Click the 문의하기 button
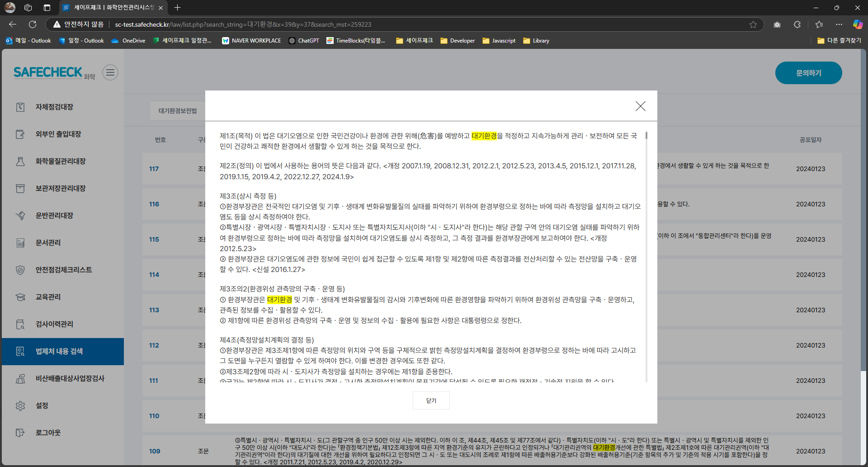 (x=808, y=73)
